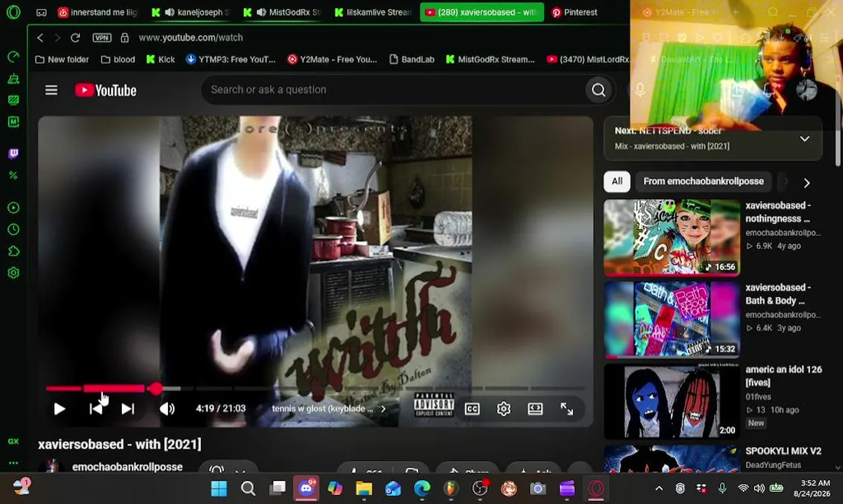Screen dimensions: 843x504
Task: Toggle closed captions CC button
Action: click(x=472, y=409)
